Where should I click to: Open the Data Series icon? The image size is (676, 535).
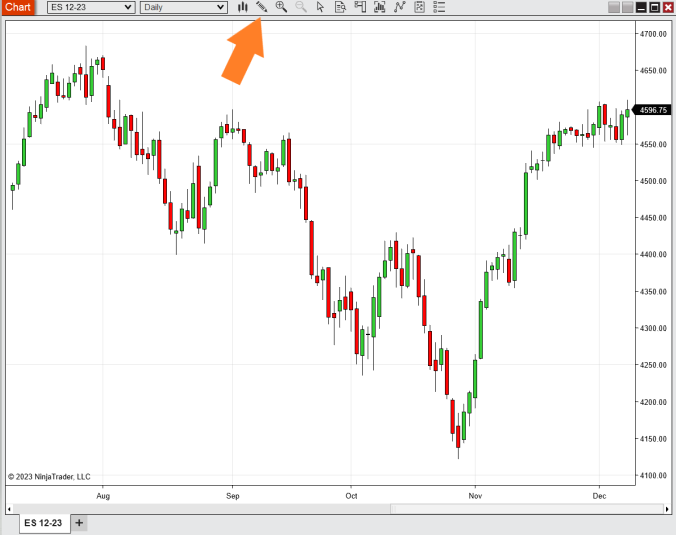click(379, 7)
